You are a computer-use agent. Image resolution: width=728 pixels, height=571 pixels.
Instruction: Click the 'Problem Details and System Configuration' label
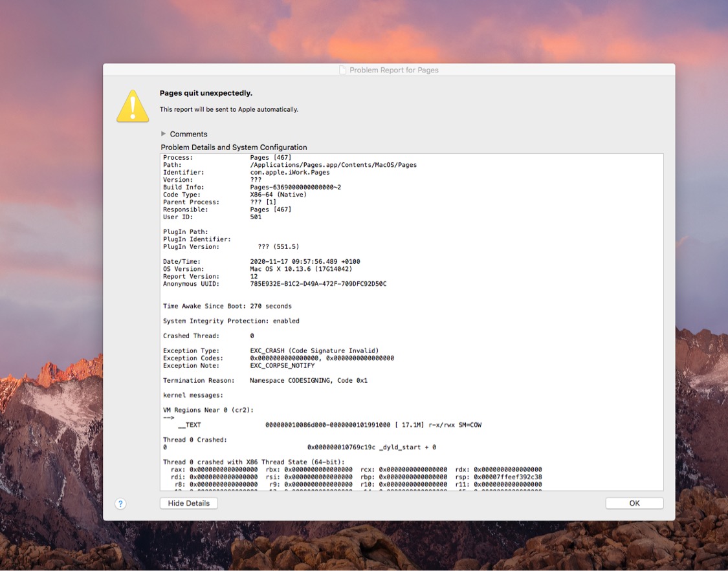coord(234,147)
